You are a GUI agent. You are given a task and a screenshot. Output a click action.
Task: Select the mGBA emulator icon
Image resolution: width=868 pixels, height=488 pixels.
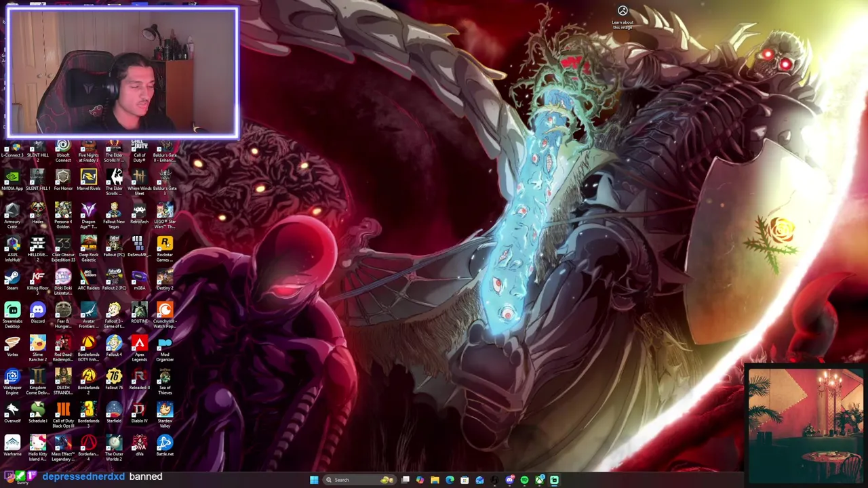(139, 281)
